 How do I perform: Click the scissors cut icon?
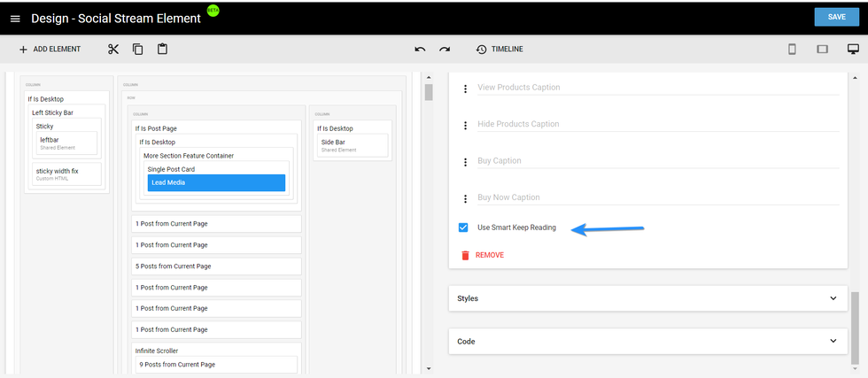pyautogui.click(x=113, y=50)
